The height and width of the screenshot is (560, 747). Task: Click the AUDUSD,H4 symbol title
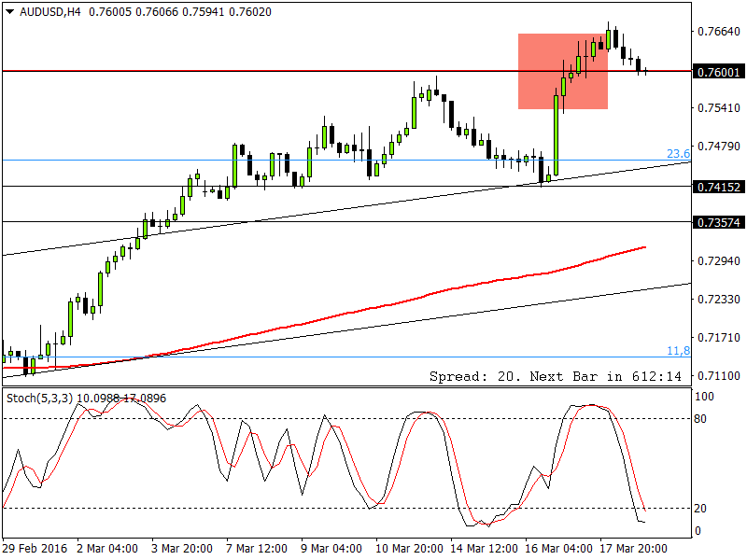click(50, 12)
